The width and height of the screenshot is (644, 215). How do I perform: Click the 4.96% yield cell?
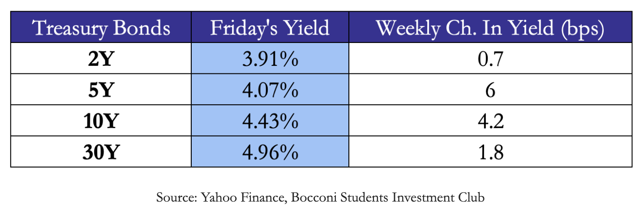coord(270,152)
